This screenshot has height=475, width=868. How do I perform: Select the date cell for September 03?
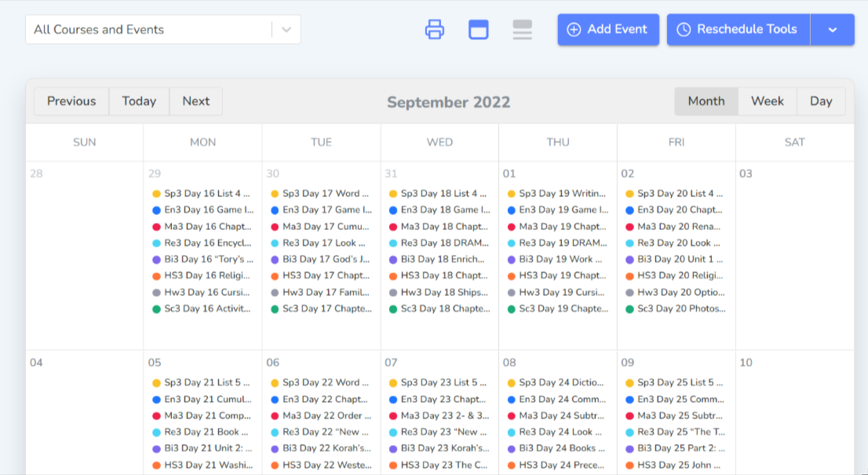pyautogui.click(x=794, y=256)
